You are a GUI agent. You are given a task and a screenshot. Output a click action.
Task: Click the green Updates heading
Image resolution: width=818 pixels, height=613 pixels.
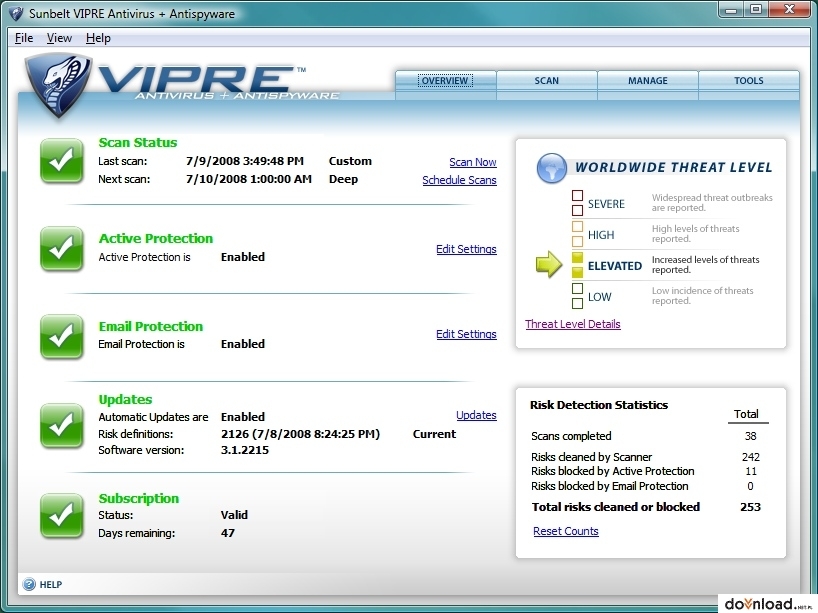tap(125, 400)
